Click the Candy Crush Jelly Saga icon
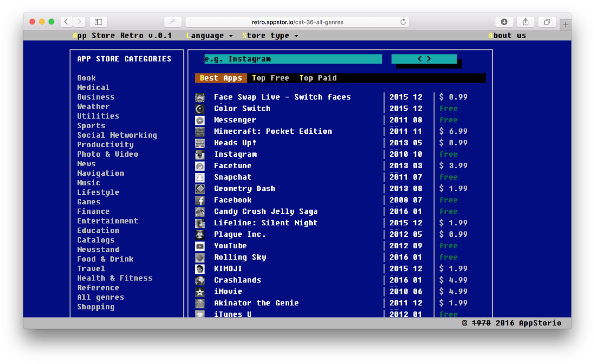Screen dimensions: 594x364 200,212
